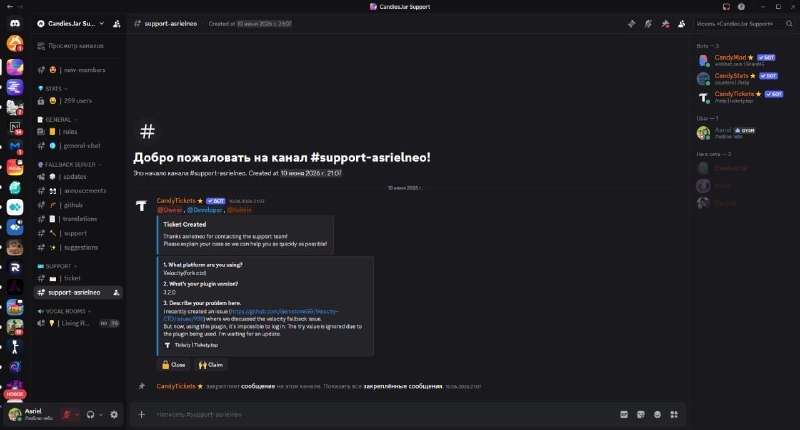Viewport: 800px width, 430px height.
Task: Open the help question mark icon
Action: pyautogui.click(x=741, y=7)
